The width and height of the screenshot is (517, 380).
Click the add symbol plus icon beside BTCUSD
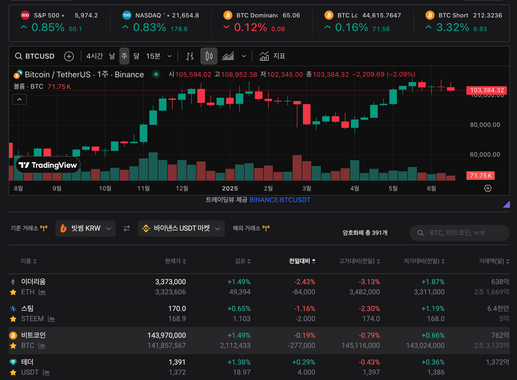(69, 56)
